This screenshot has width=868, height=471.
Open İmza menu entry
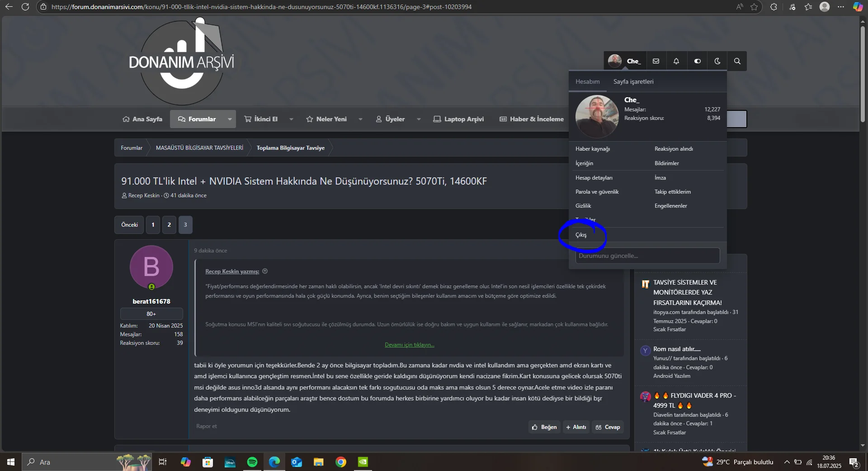point(660,178)
